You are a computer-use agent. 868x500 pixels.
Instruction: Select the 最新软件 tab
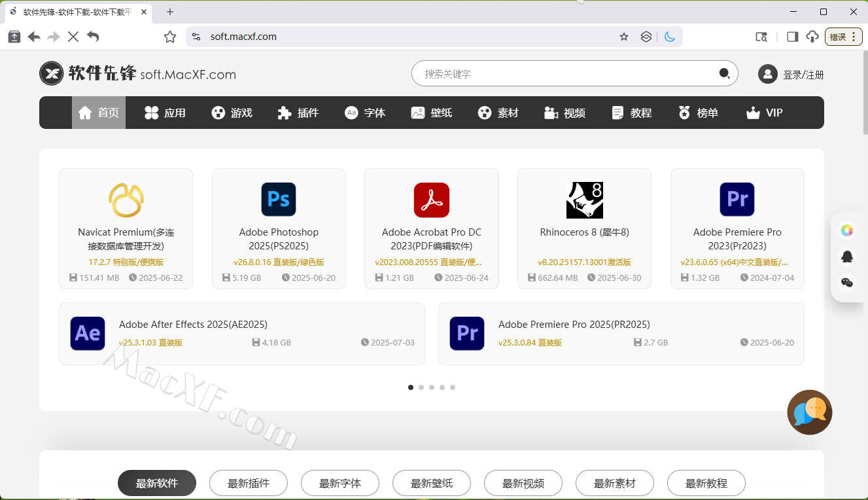157,483
